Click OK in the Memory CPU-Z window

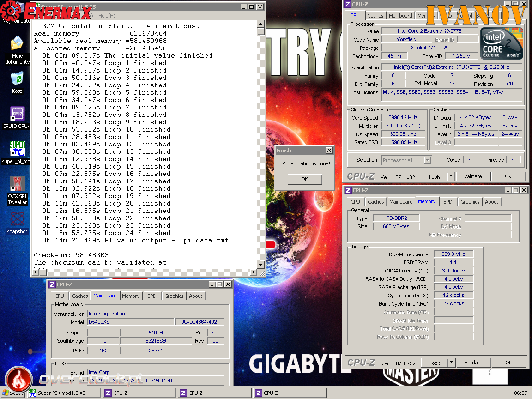pos(508,363)
